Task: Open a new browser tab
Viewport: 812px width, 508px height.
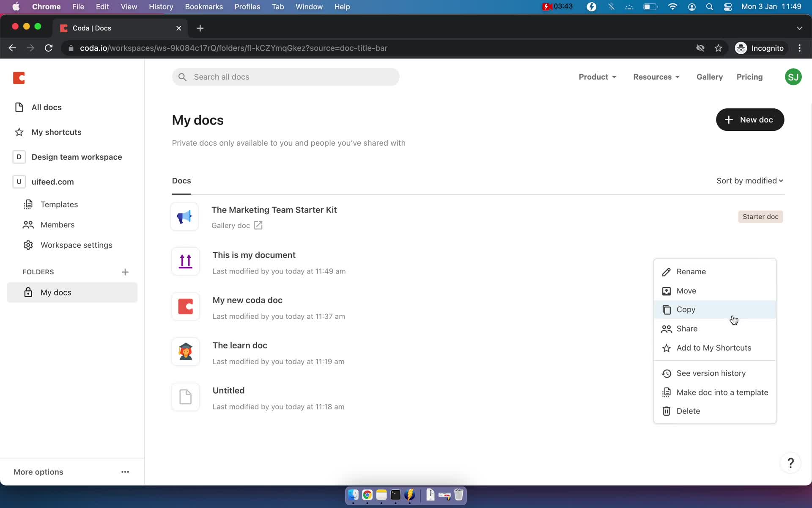Action: click(x=200, y=28)
